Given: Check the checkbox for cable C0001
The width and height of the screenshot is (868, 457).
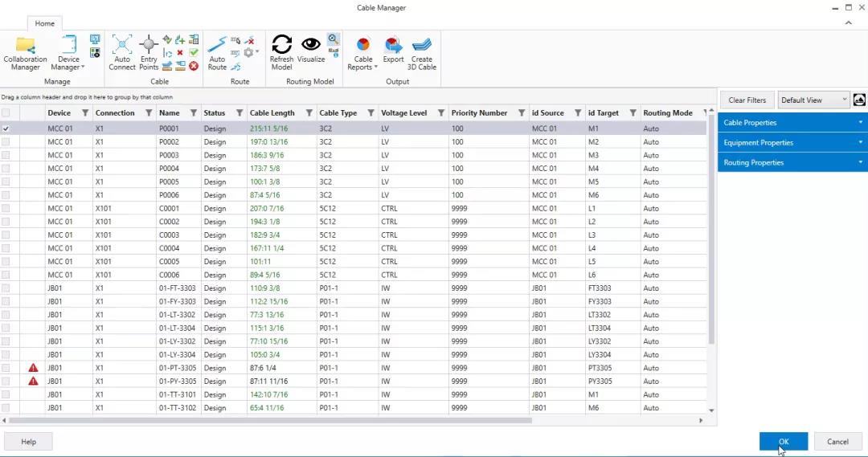Looking at the screenshot, I should tap(6, 208).
